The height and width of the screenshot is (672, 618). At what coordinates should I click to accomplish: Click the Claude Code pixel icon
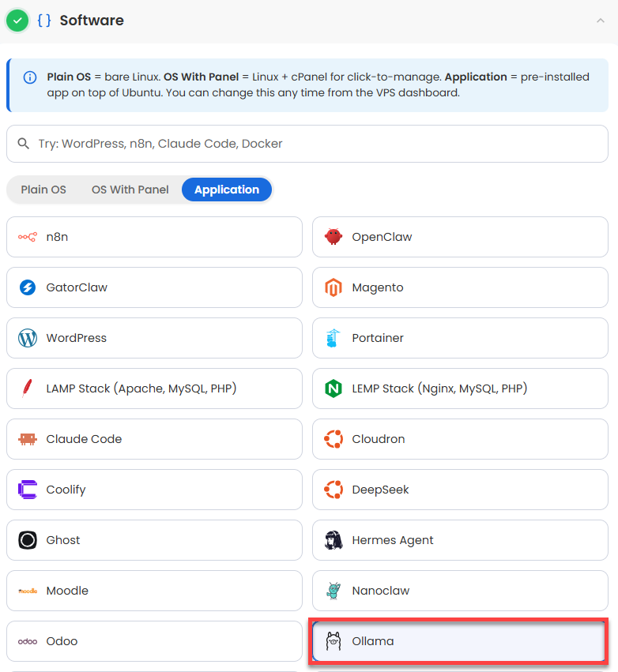(x=28, y=439)
